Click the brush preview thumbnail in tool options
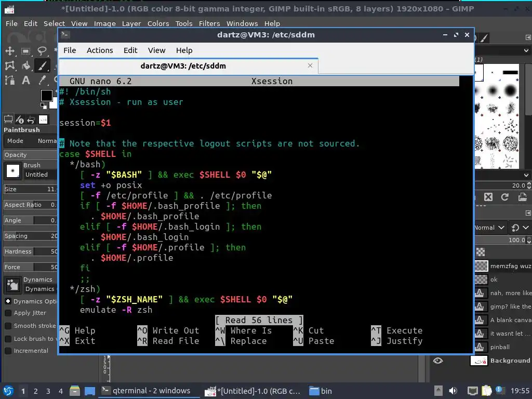This screenshot has width=532, height=399. pos(13,170)
